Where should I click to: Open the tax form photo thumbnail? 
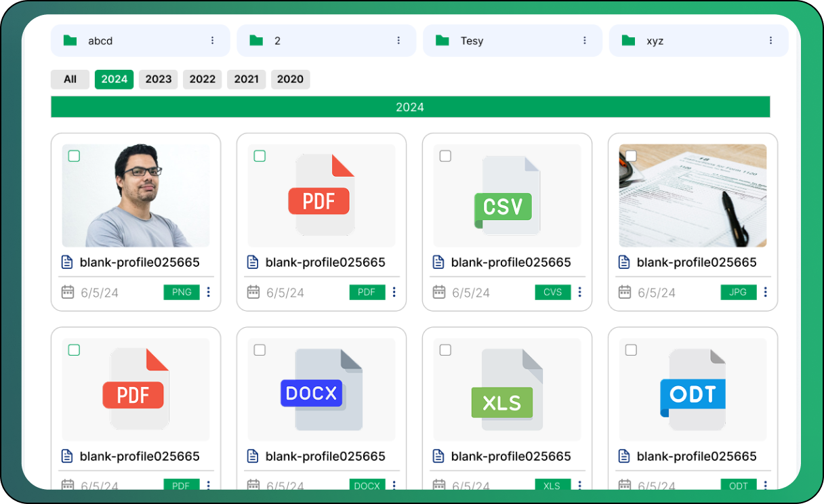[693, 195]
